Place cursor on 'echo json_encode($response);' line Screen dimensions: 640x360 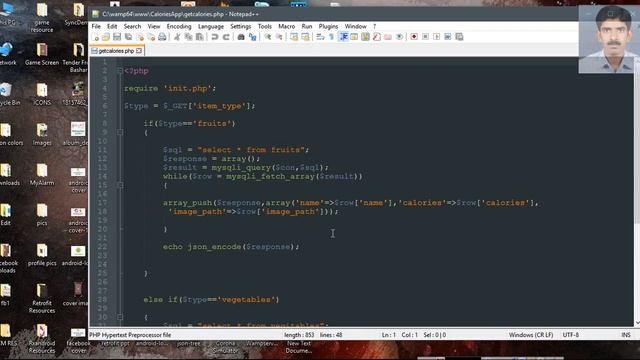click(231, 247)
